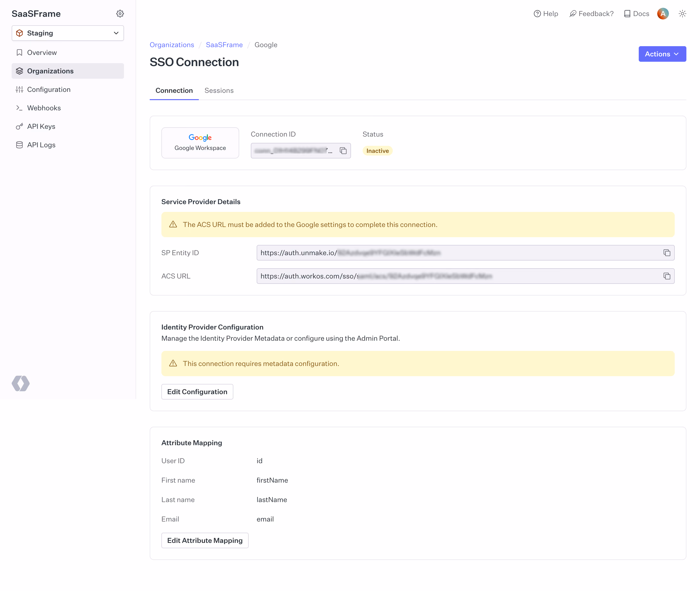Click the Google Workspace provider card

coord(200,143)
